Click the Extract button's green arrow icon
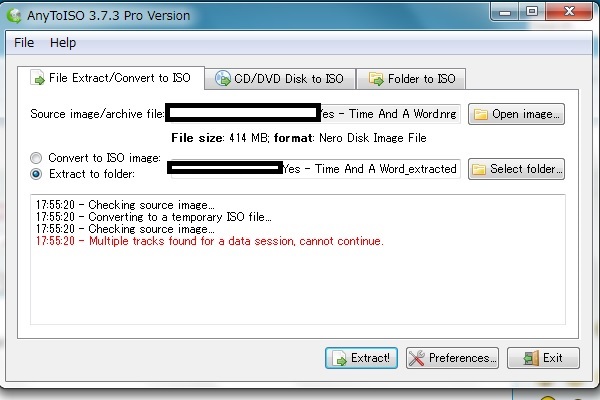This screenshot has width=600, height=400. point(340,358)
